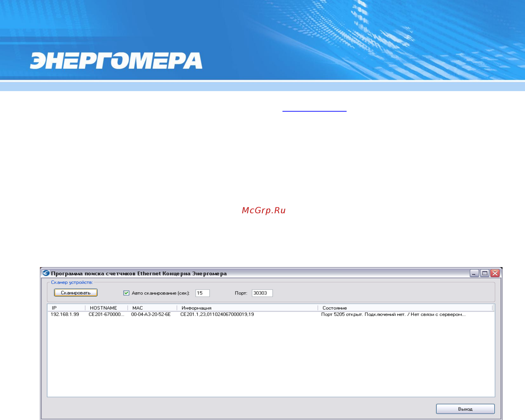Click the Выход button

[465, 409]
